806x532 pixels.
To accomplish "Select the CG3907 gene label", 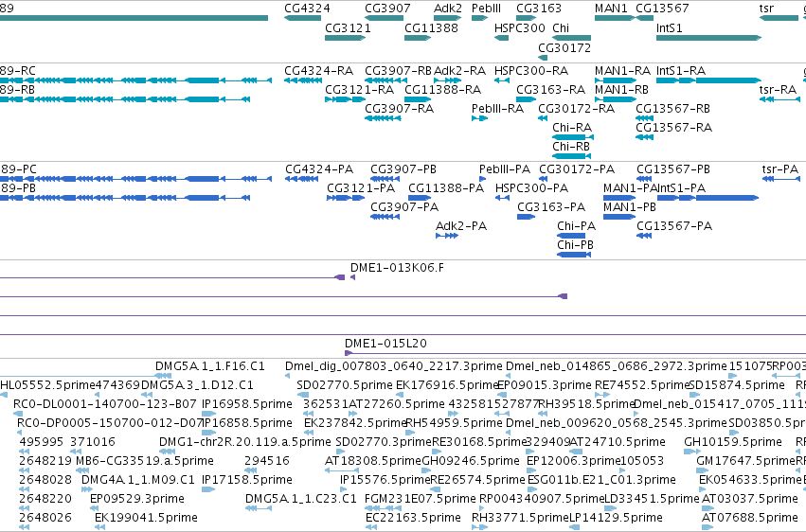I will coord(387,9).
